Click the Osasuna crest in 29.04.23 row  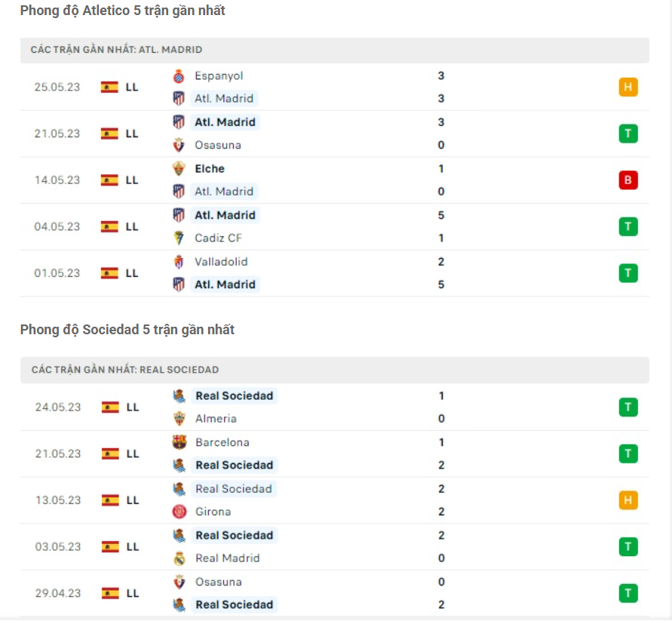pos(179,582)
